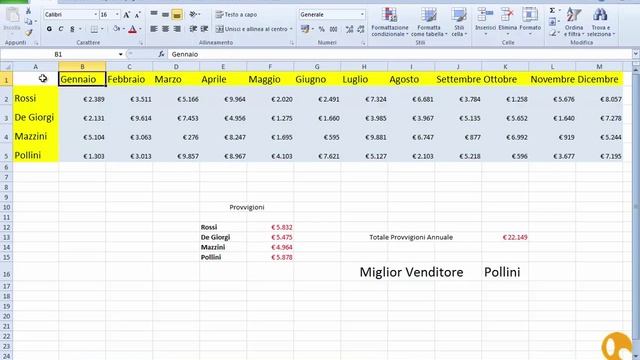Viewport: 640px width, 360px height.
Task: Click the Miglior Venditore label
Action: [411, 272]
